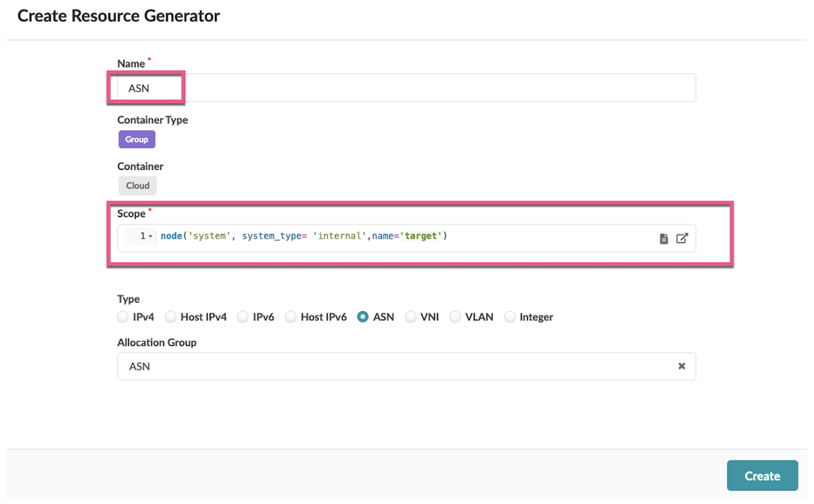The width and height of the screenshot is (814, 504).
Task: Click inside the Scope query editor
Action: [406, 238]
